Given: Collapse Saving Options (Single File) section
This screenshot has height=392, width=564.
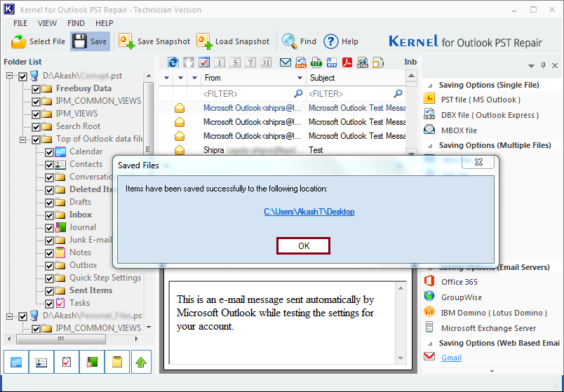Looking at the screenshot, I should tap(430, 86).
